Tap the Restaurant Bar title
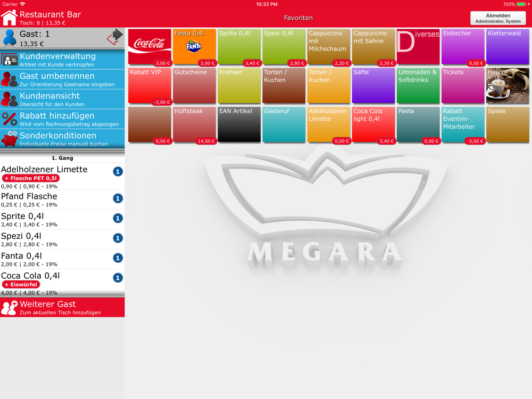This screenshot has height=399, width=532. coord(50,14)
